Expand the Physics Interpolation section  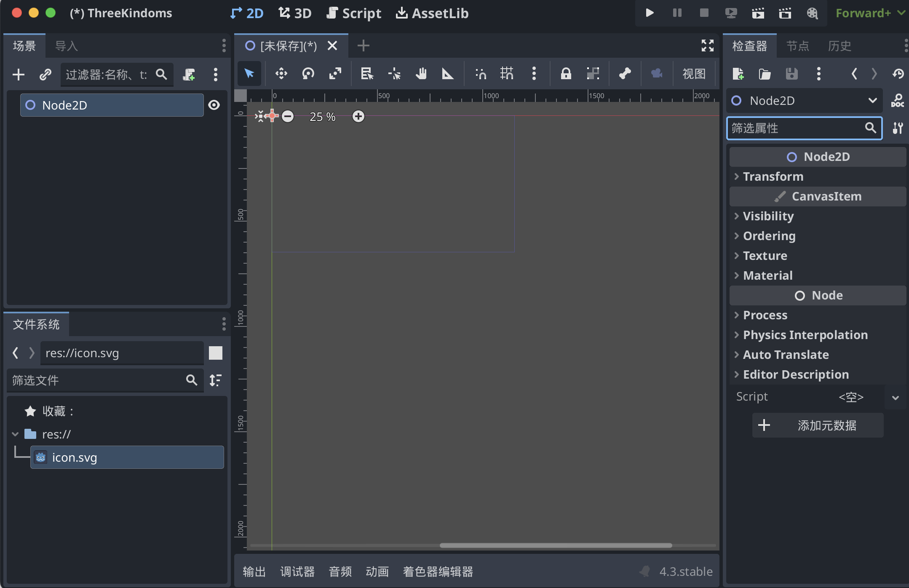click(818, 335)
